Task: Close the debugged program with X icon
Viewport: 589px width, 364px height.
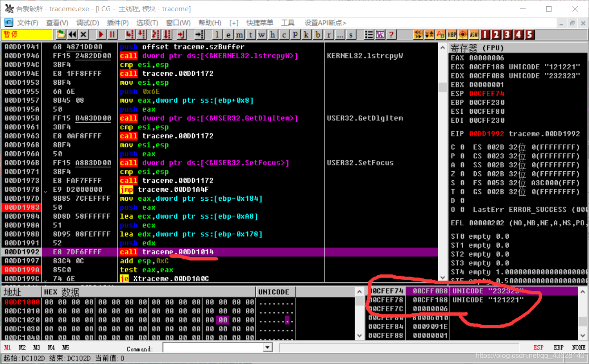Action: tap(83, 34)
